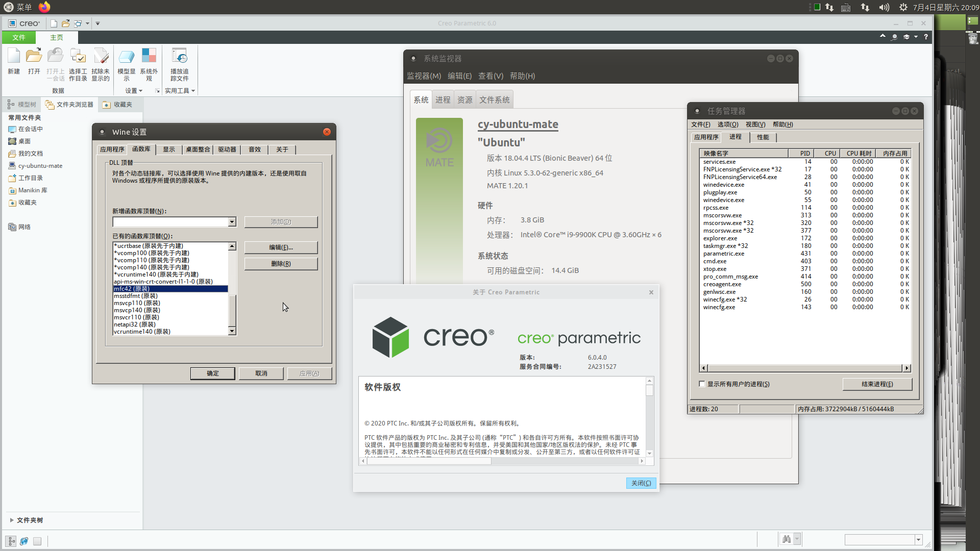Toggle browser globe icon in status bar
Image resolution: width=980 pixels, height=551 pixels.
[24, 541]
